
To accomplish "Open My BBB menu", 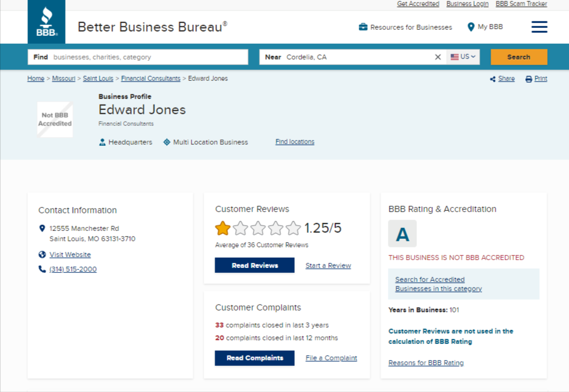I will pyautogui.click(x=485, y=27).
